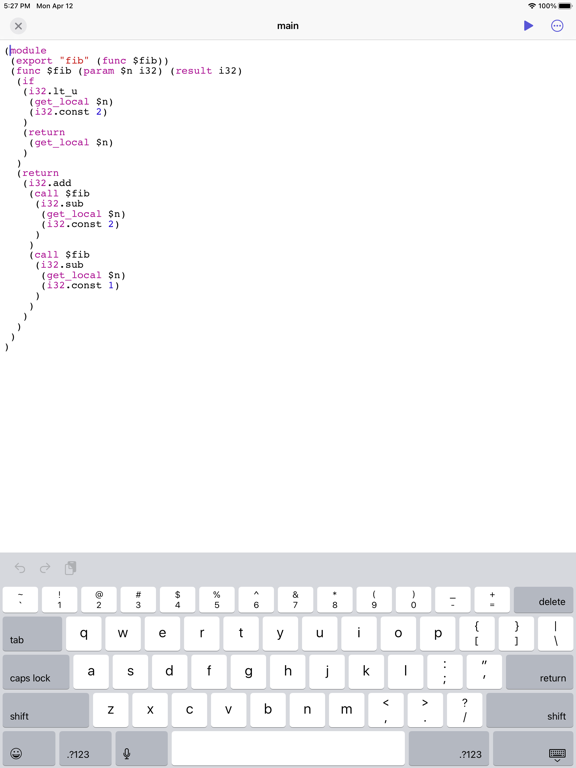The image size is (576, 768).
Task: Run the code with the play button
Action: pos(528,25)
